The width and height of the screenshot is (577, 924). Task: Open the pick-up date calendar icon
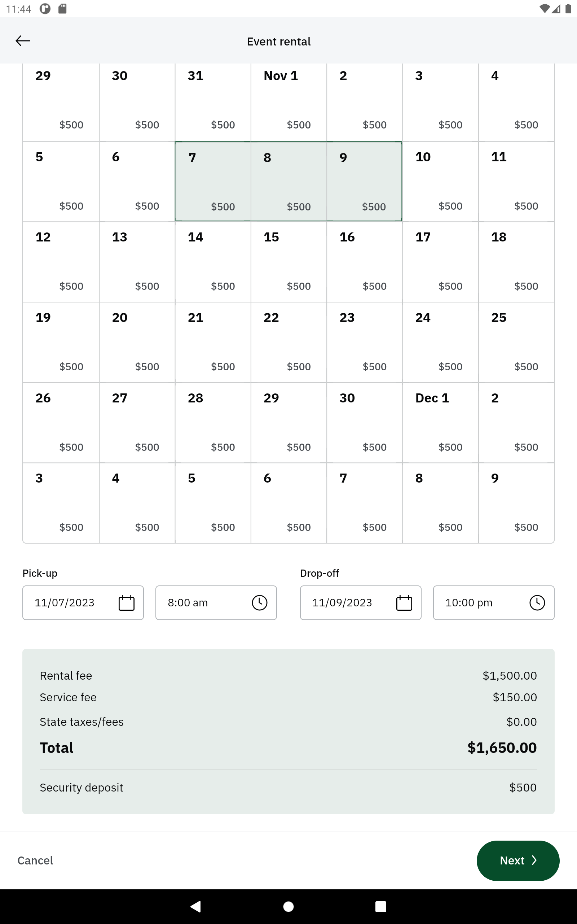[126, 603]
